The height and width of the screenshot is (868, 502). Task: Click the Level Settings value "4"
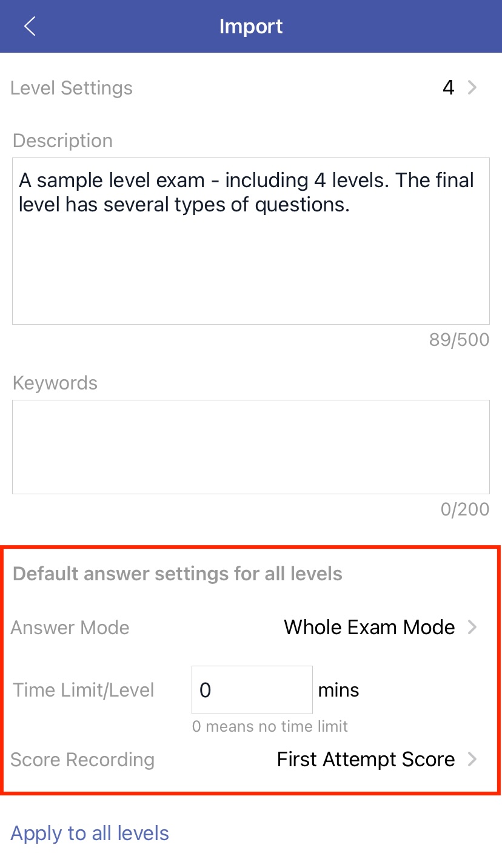click(x=448, y=88)
